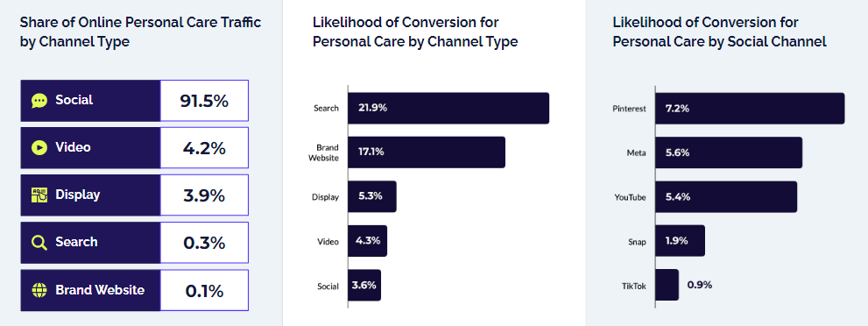Select the Social 91.5% value cell
Screen dimensions: 868x326
coord(204,101)
